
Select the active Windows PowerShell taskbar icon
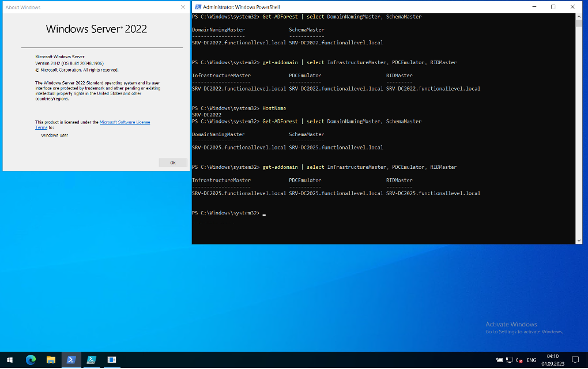[x=71, y=359]
